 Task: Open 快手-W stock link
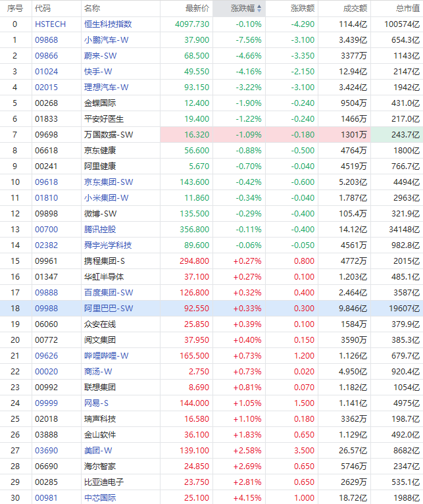point(98,71)
